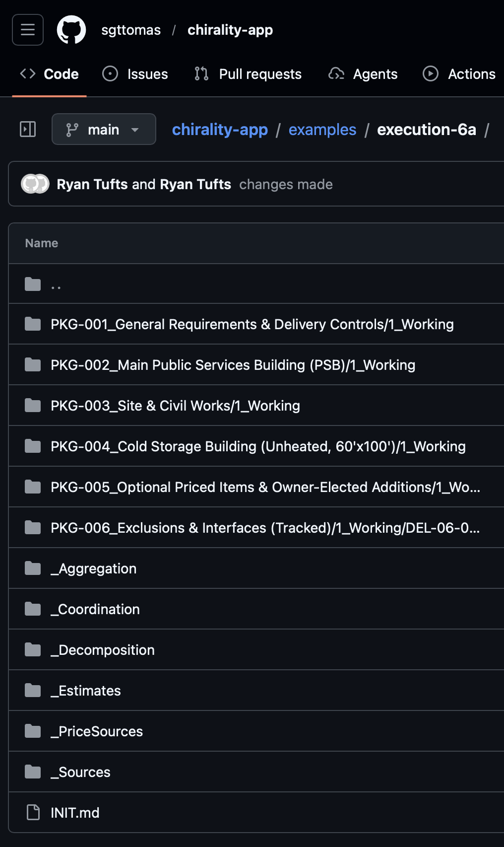Open the Actions tab
Viewport: 504px width, 847px height.
coord(459,74)
